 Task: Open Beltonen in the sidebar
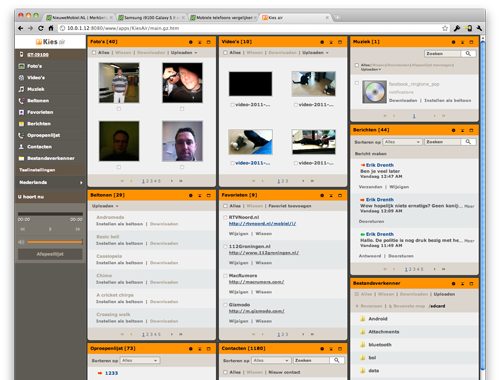38,101
